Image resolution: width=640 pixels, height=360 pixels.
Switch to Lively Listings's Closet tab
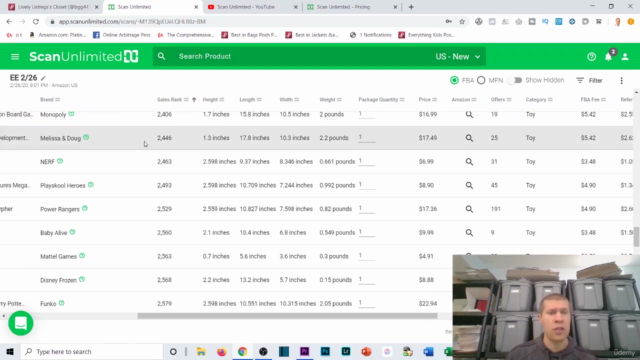pos(53,7)
